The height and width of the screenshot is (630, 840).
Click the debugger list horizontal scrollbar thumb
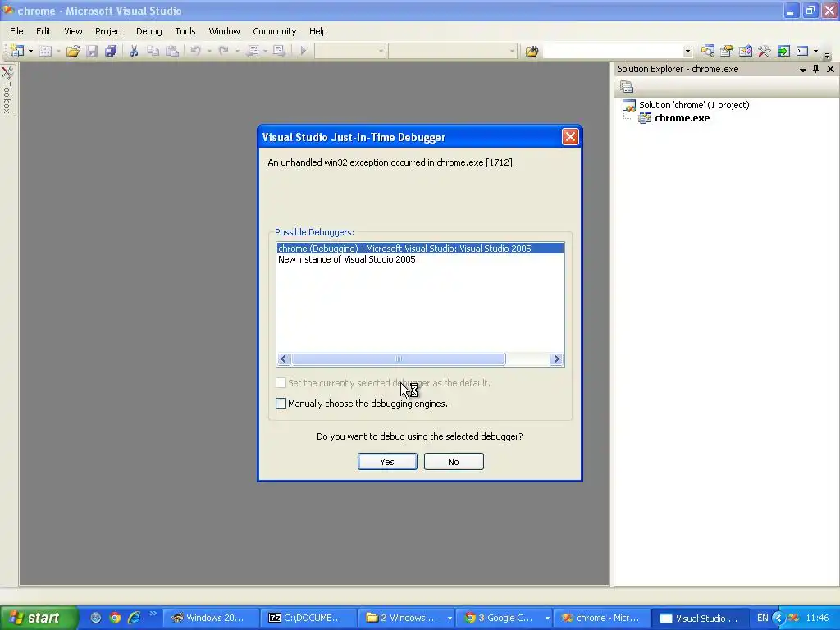tap(398, 359)
